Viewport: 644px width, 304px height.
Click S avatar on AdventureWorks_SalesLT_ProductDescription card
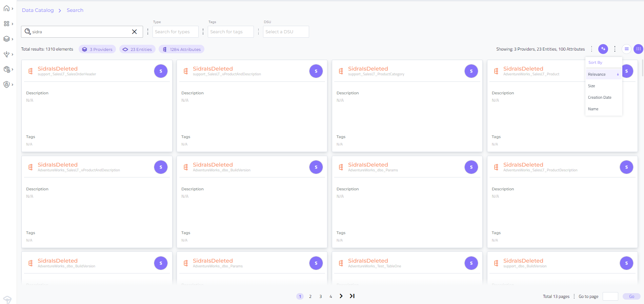[626, 167]
